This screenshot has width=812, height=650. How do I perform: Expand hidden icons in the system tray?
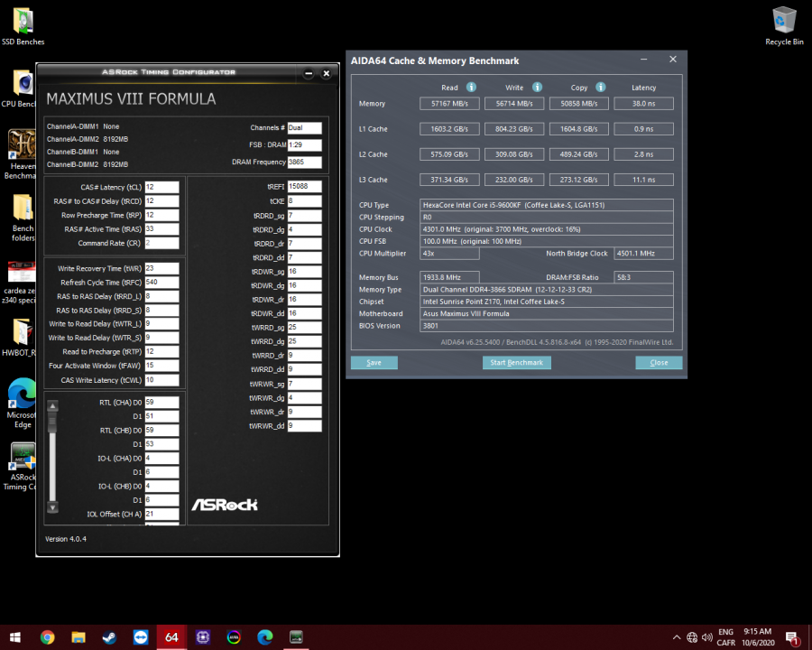point(677,637)
